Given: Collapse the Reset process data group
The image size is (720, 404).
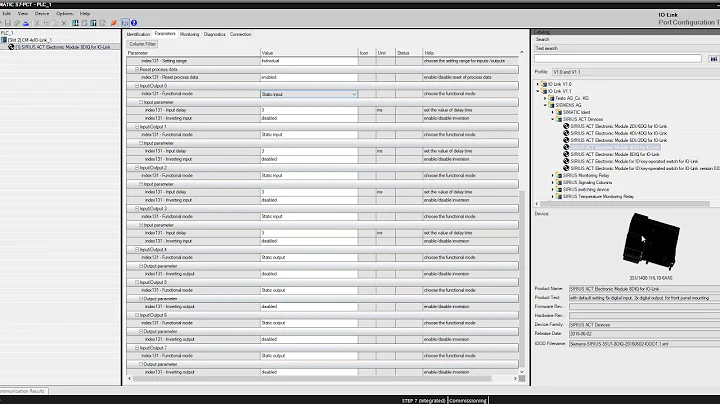Looking at the screenshot, I should (137, 69).
